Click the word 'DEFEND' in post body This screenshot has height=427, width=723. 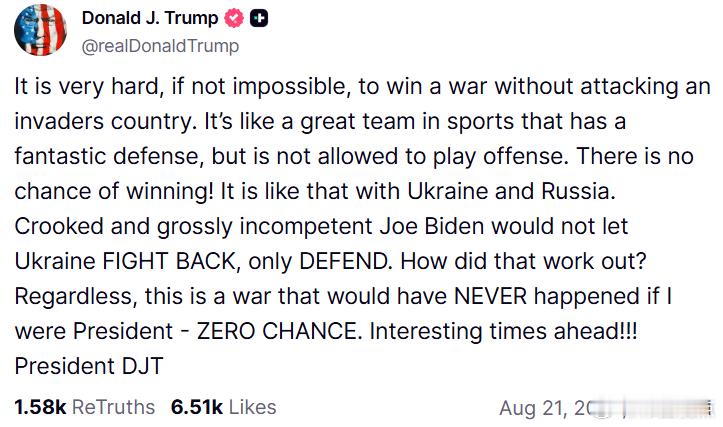coord(344,261)
